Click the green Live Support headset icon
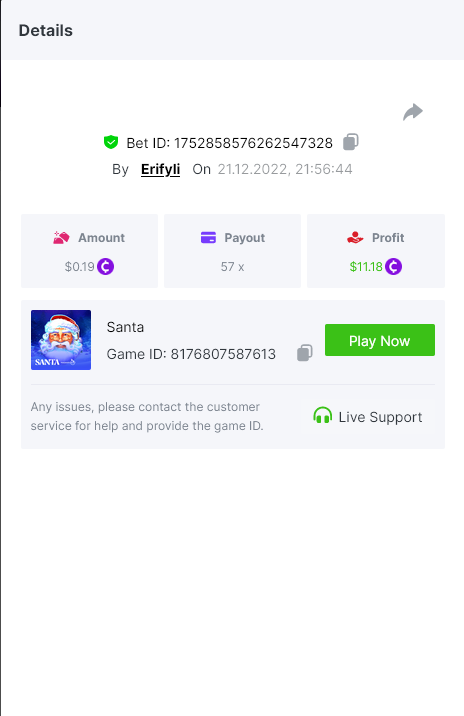The image size is (464, 716). [322, 416]
